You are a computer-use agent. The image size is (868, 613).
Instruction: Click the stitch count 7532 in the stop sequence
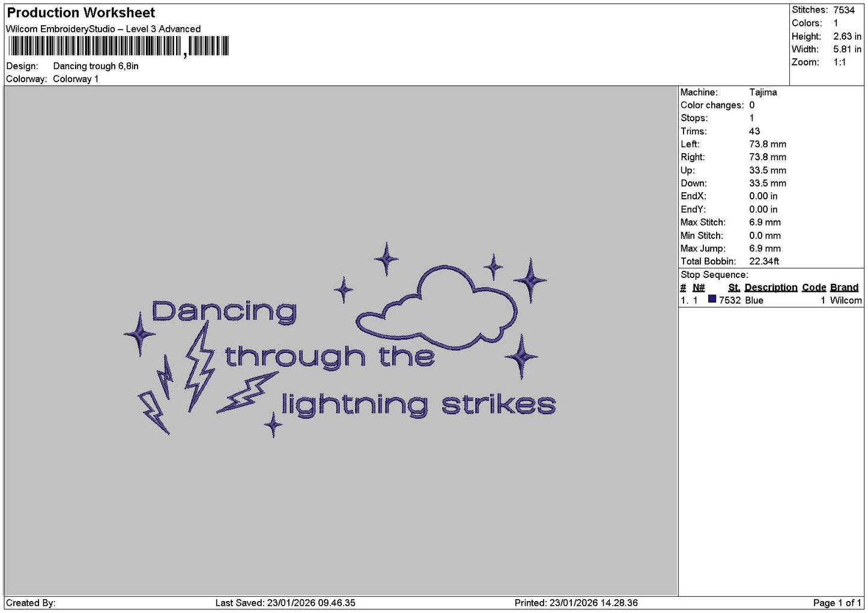[x=730, y=300]
